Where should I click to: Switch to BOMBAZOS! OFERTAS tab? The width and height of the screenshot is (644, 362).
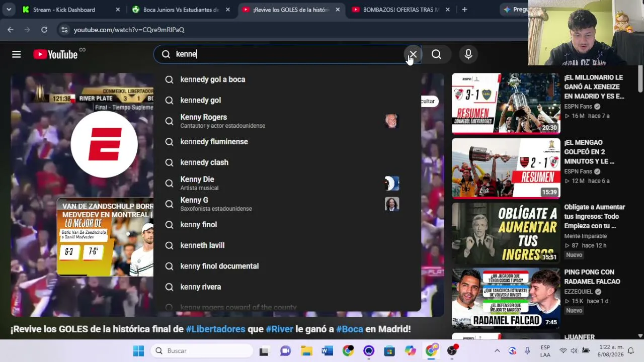click(x=401, y=10)
